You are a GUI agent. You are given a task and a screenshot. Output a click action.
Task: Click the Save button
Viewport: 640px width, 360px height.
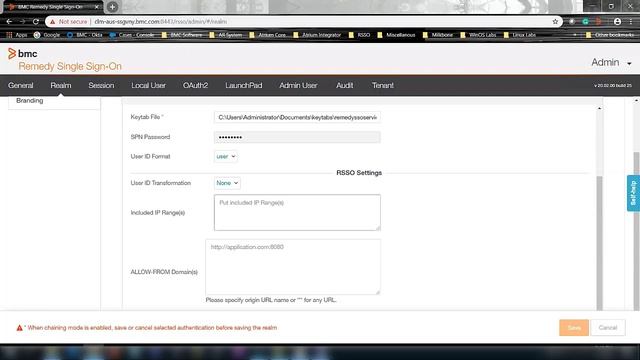tap(574, 328)
